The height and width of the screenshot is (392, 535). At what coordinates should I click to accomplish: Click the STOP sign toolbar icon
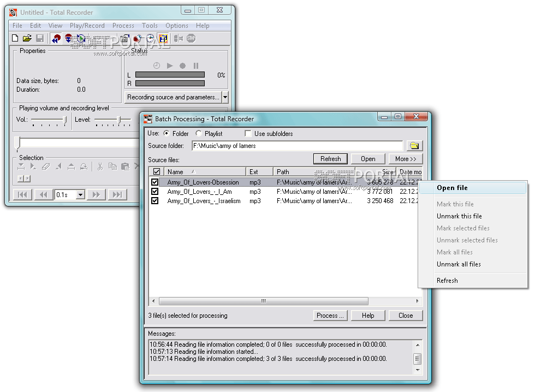pyautogui.click(x=191, y=38)
